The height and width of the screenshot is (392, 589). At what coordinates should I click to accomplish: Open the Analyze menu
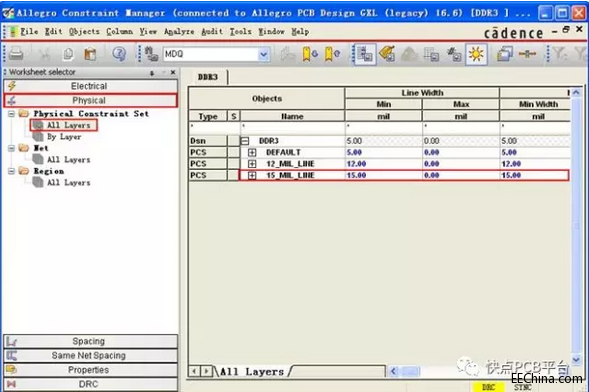pyautogui.click(x=179, y=32)
